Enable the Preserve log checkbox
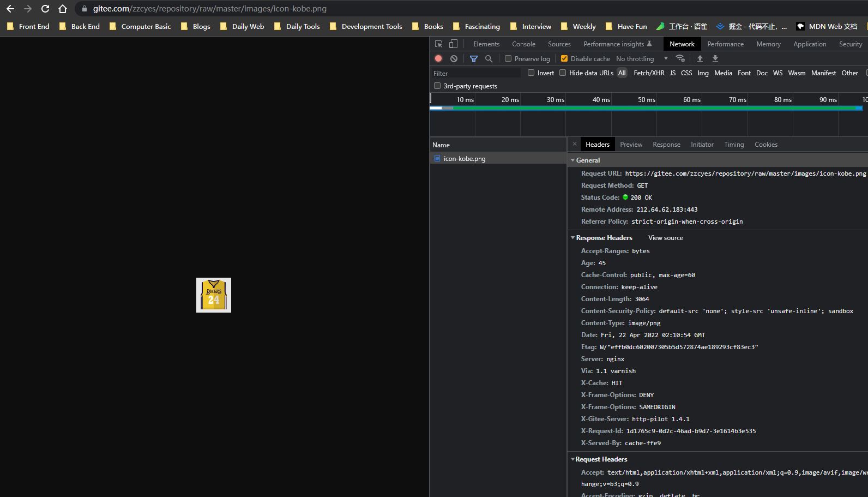 coord(508,58)
